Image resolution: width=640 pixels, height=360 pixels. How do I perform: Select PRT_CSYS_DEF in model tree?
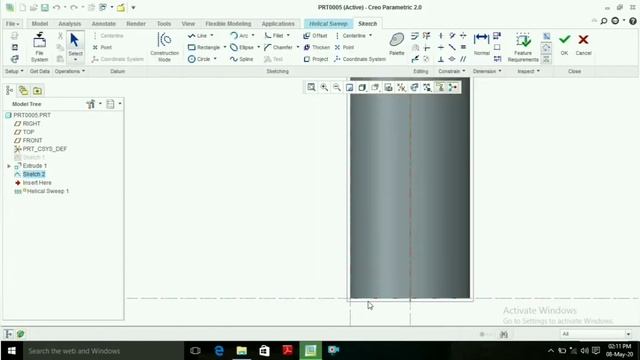tap(44, 149)
